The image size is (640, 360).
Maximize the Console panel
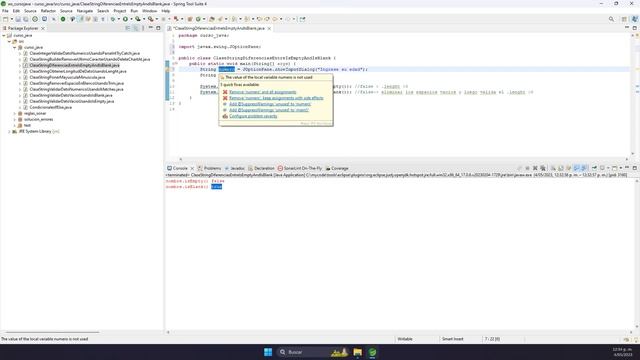[635, 168]
